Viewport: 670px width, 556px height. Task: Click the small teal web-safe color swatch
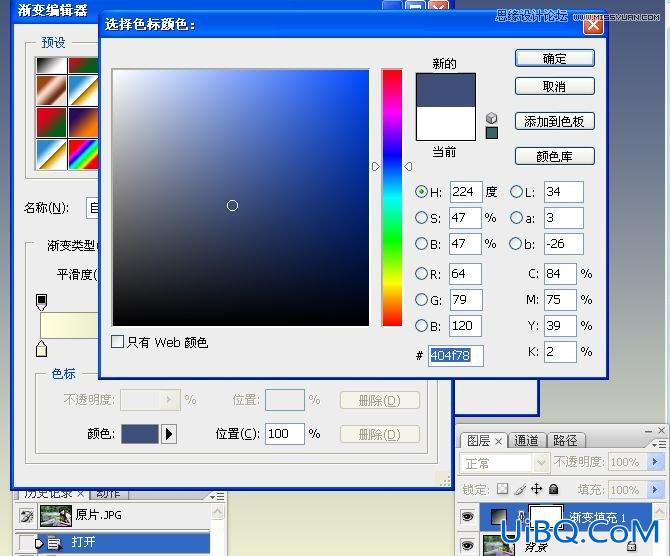[492, 132]
